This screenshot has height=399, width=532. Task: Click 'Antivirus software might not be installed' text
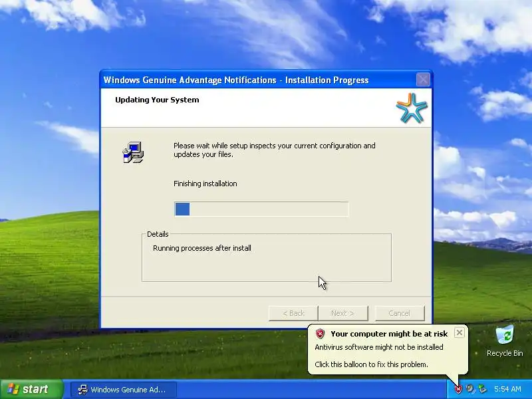click(x=379, y=347)
